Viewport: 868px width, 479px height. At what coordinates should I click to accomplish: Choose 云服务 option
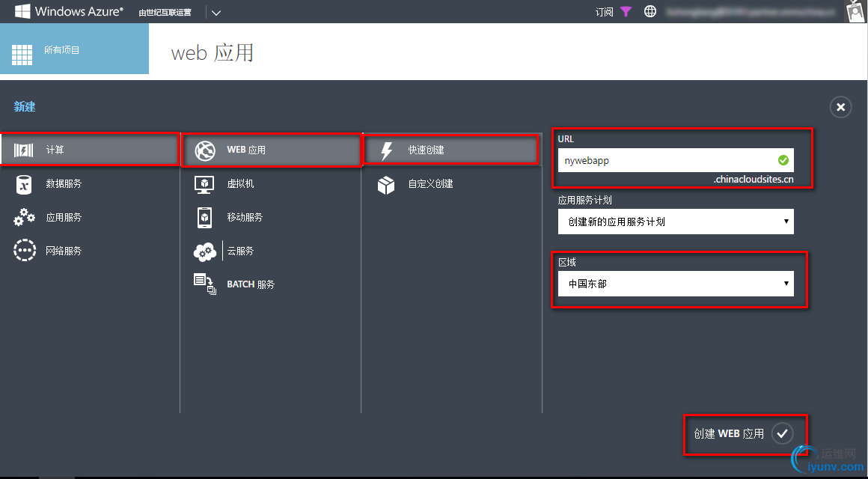[x=271, y=251]
